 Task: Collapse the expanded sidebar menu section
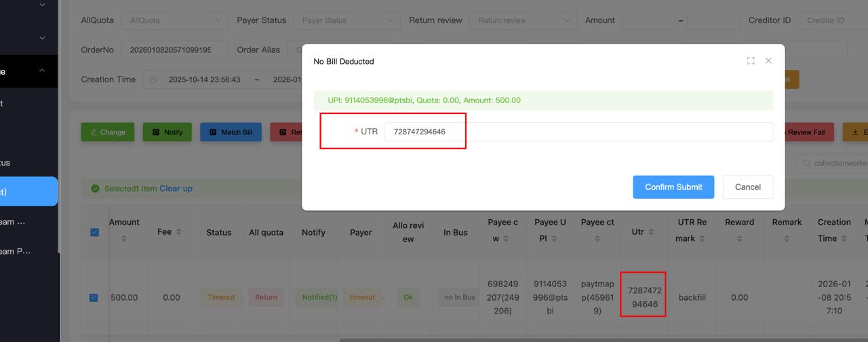(x=42, y=71)
